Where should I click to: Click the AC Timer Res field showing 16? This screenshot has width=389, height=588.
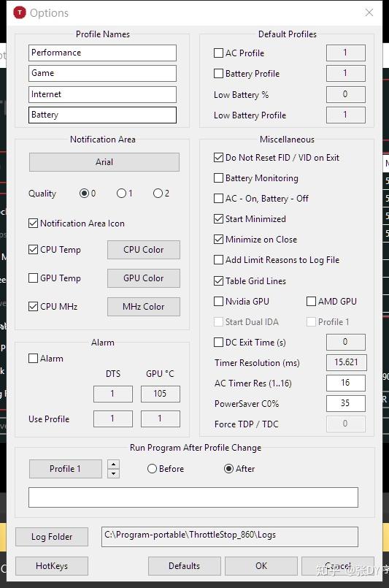point(345,383)
